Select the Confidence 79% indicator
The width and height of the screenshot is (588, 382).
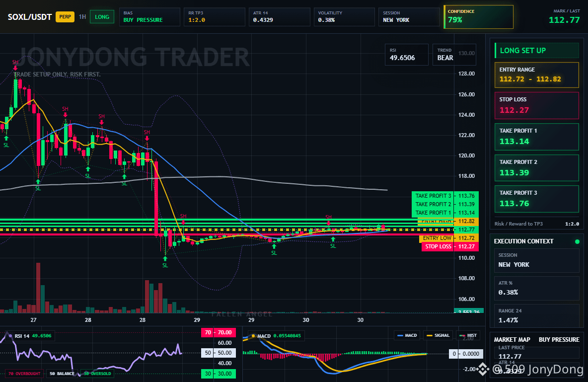point(479,16)
